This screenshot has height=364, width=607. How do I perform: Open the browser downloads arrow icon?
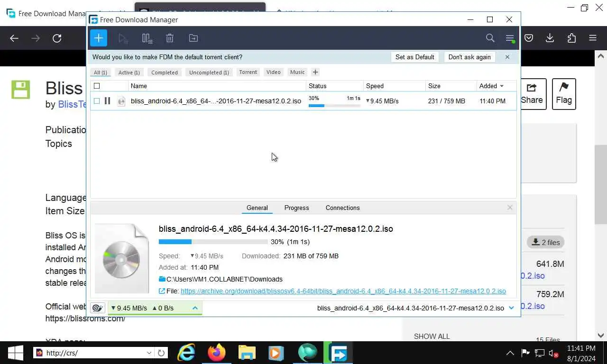click(x=550, y=38)
